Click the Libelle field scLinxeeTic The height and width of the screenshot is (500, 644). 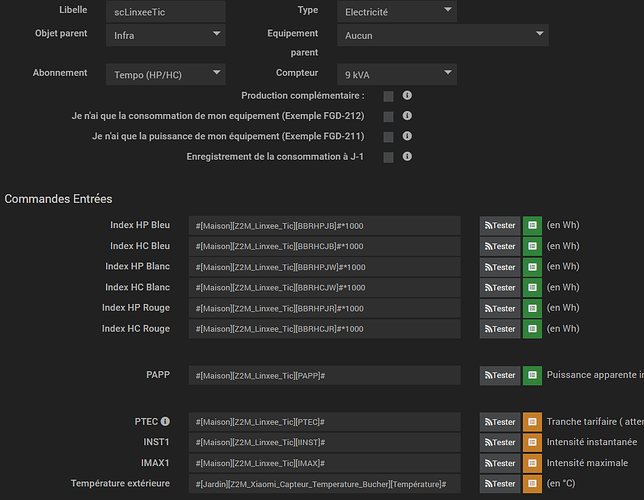[166, 12]
